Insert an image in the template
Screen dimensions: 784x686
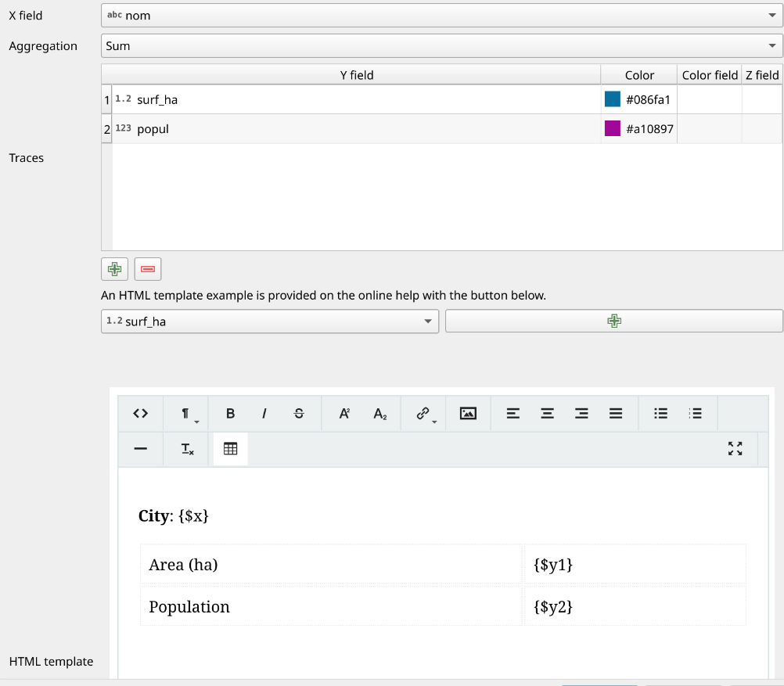468,414
